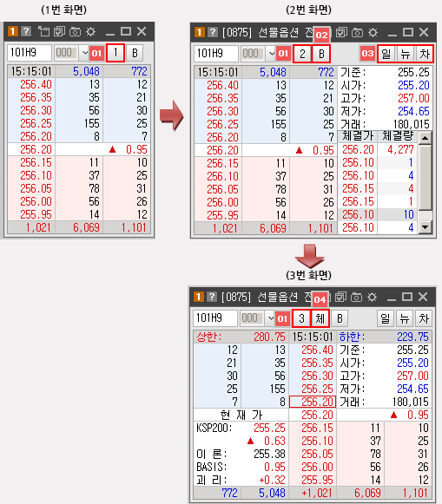The image size is (442, 504).
Task: Click the settings gear icon in first window
Action: pyautogui.click(x=91, y=31)
